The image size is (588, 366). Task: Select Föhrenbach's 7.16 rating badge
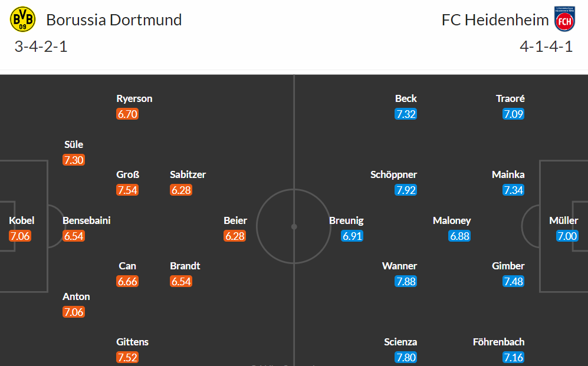513,357
